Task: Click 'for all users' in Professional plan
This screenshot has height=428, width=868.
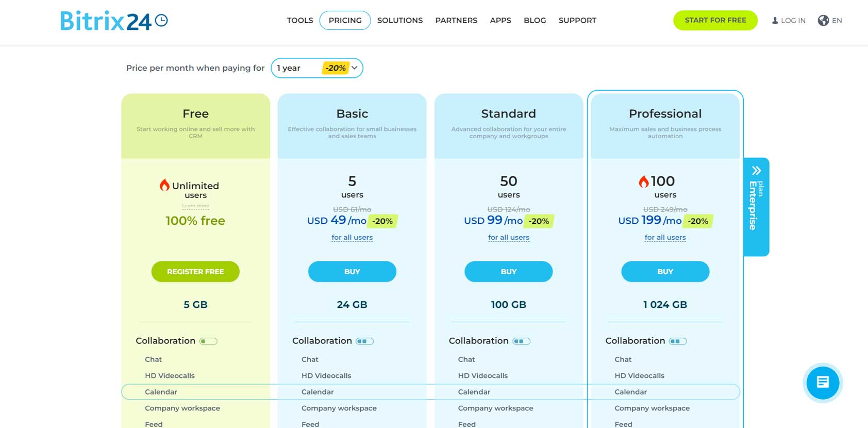Action: pos(665,238)
